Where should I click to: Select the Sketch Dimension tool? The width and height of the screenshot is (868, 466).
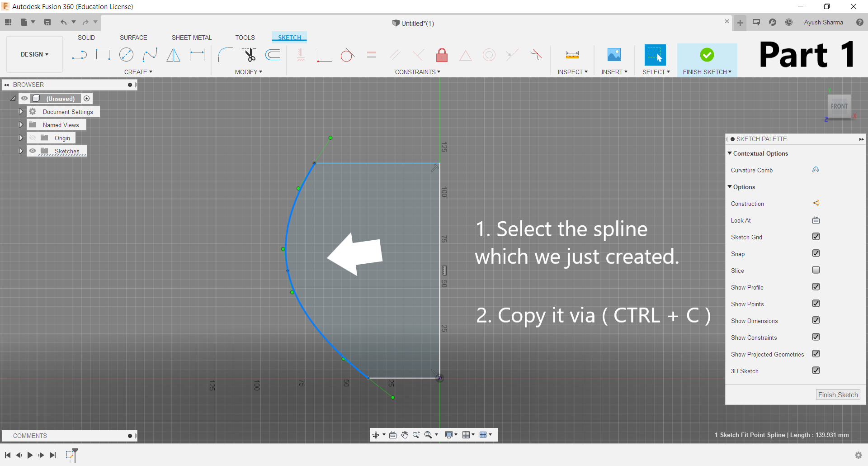(197, 55)
